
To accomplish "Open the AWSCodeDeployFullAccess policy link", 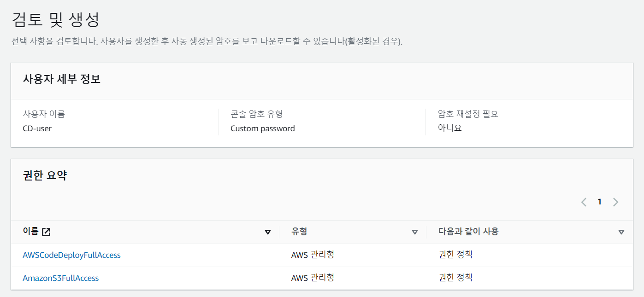I will (71, 255).
